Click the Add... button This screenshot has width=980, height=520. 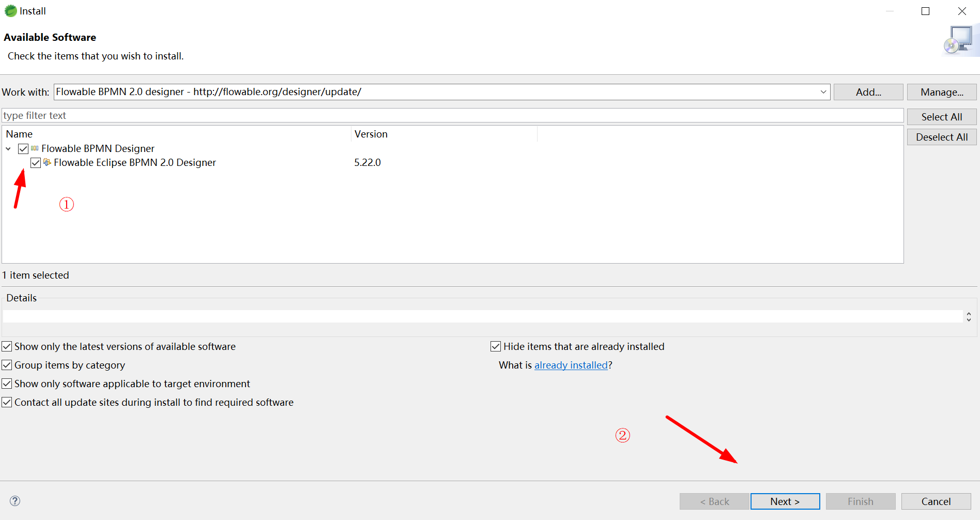pyautogui.click(x=868, y=92)
